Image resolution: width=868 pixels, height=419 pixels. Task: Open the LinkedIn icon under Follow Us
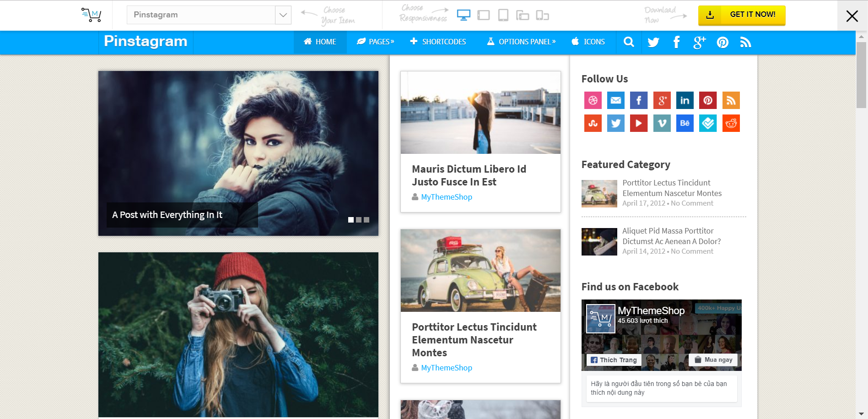tap(685, 100)
